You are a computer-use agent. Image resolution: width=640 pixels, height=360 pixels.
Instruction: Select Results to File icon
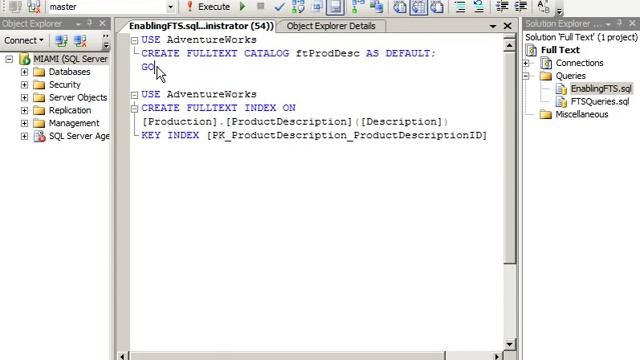point(437,7)
